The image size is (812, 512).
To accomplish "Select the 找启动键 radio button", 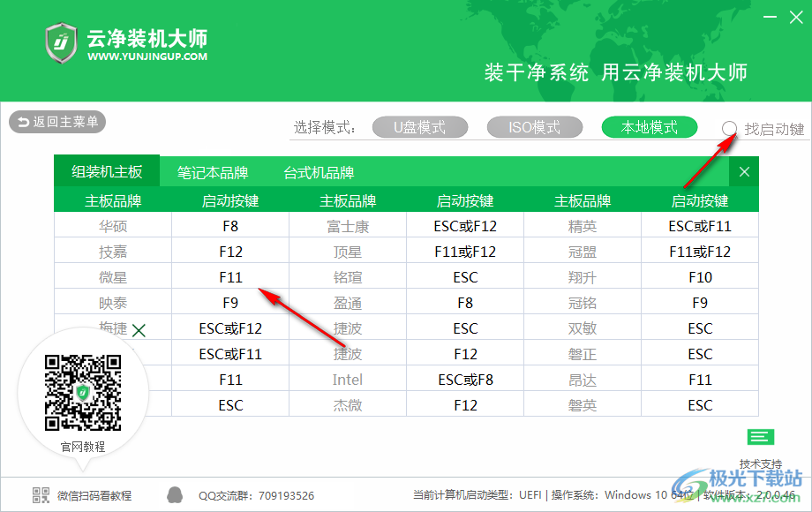I will click(x=729, y=128).
